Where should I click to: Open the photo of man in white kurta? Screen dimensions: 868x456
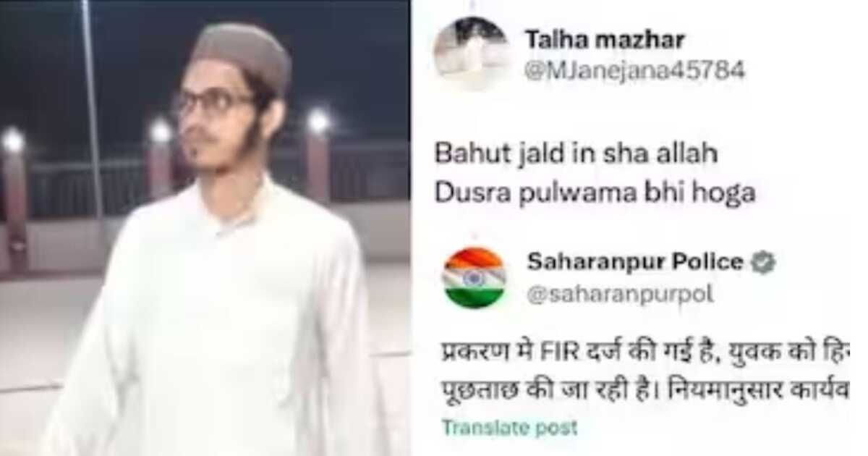click(x=205, y=228)
